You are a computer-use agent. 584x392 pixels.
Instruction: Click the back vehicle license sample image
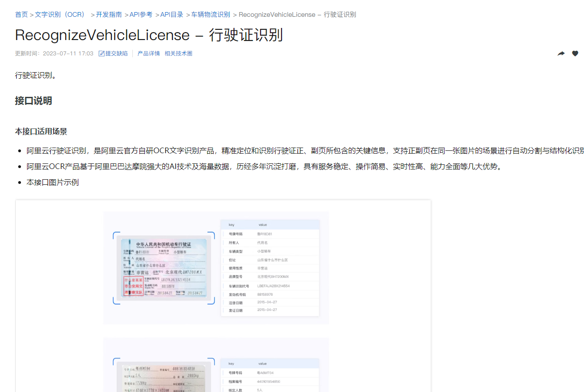(x=164, y=376)
